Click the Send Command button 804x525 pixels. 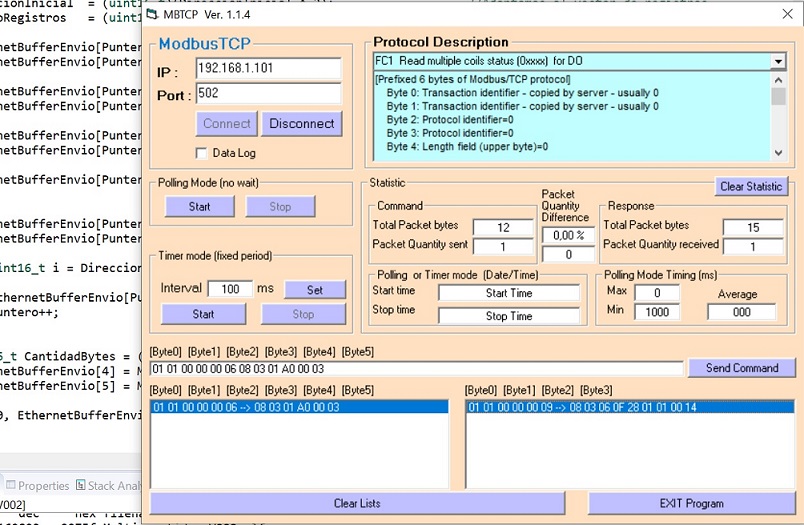[742, 368]
